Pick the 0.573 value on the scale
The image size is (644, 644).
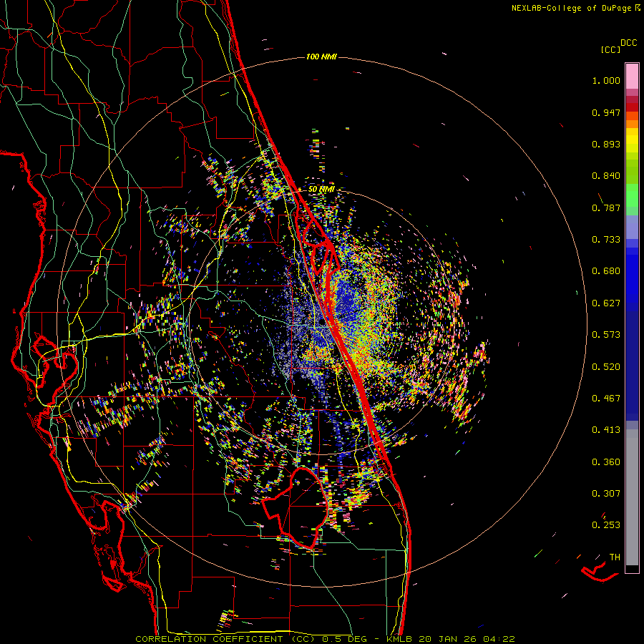[606, 335]
